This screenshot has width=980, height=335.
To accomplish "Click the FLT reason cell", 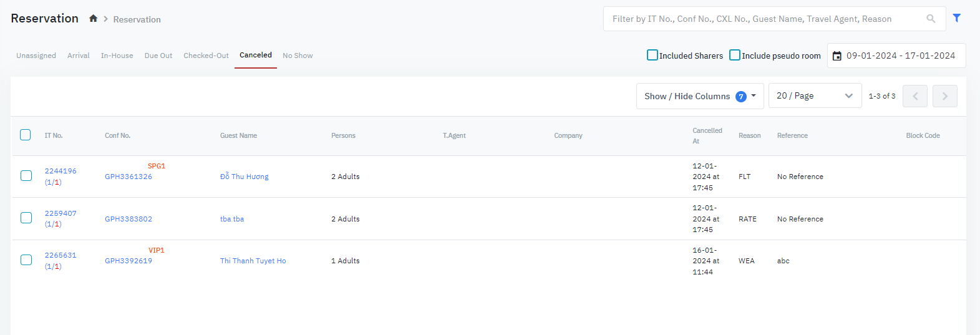I will click(745, 177).
